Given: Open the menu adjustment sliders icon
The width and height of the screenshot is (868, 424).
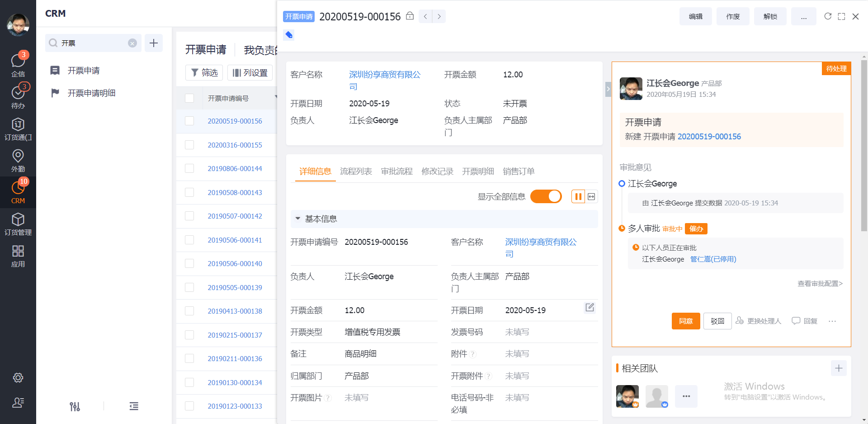Looking at the screenshot, I should tap(75, 406).
